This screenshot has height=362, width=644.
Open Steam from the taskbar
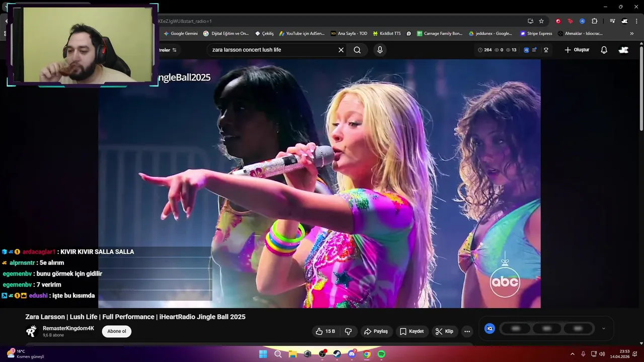click(x=337, y=354)
